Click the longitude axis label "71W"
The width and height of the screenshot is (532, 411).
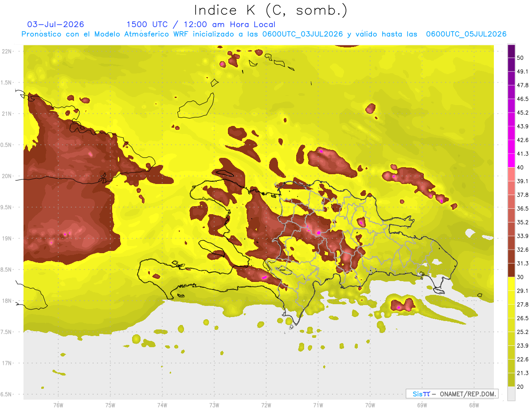point(318,405)
